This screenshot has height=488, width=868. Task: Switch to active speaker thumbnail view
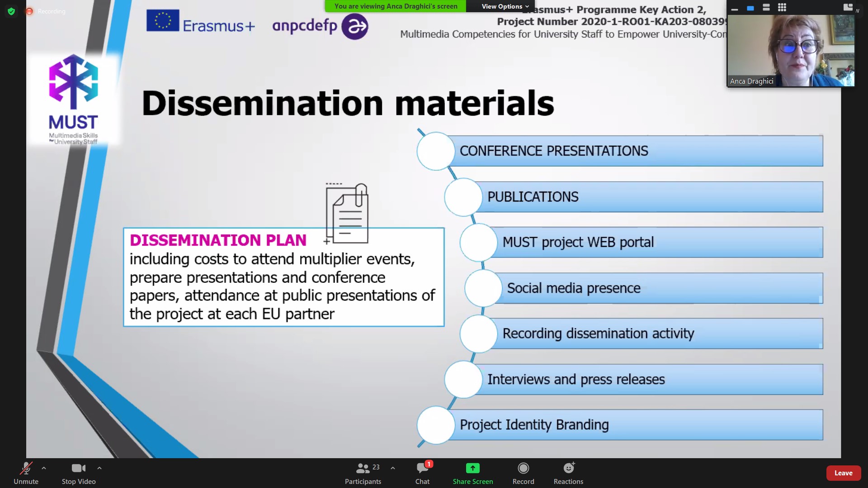point(750,8)
